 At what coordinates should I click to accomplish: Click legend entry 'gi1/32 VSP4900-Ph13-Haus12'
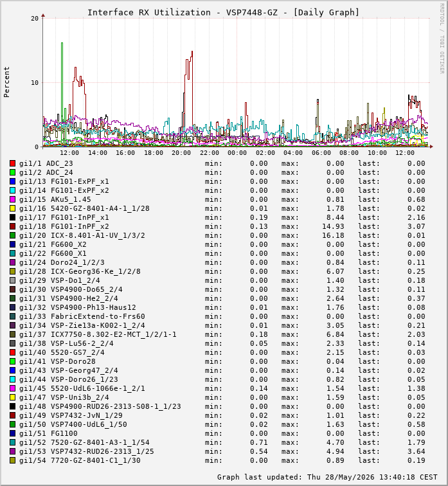tap(78, 307)
